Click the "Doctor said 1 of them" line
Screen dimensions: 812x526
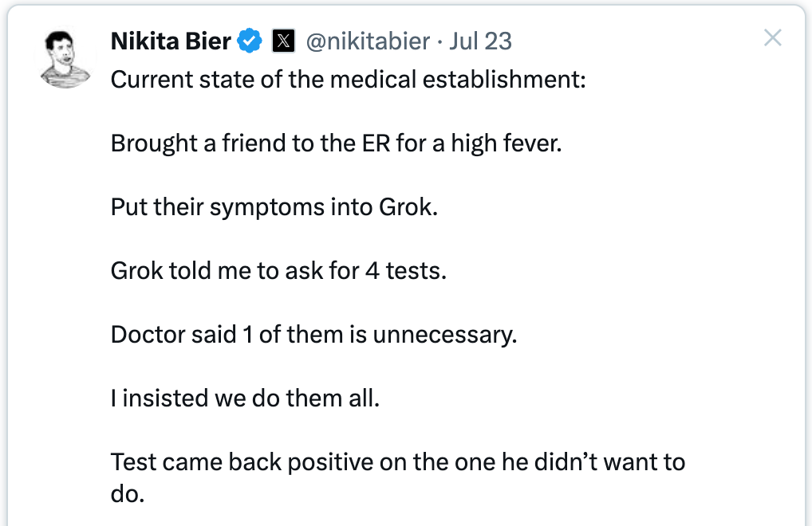tap(313, 334)
